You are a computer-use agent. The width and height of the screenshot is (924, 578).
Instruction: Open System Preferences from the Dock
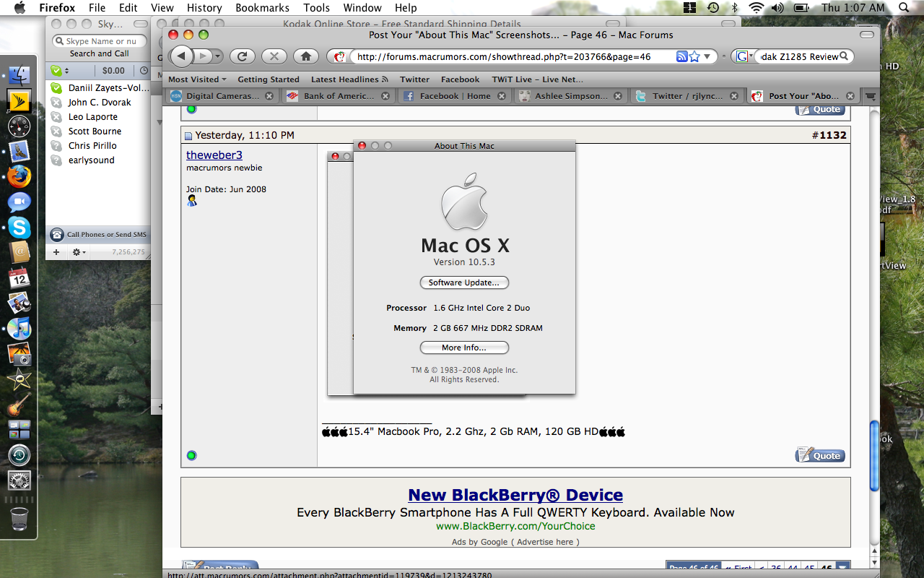(19, 481)
